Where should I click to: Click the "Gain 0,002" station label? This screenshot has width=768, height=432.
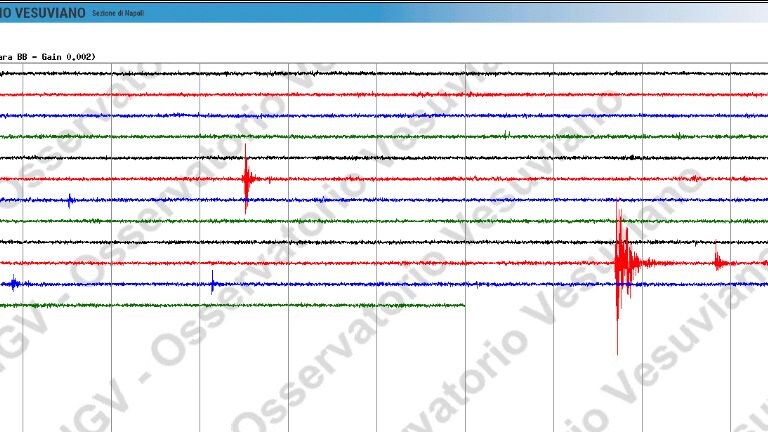pyautogui.click(x=67, y=57)
